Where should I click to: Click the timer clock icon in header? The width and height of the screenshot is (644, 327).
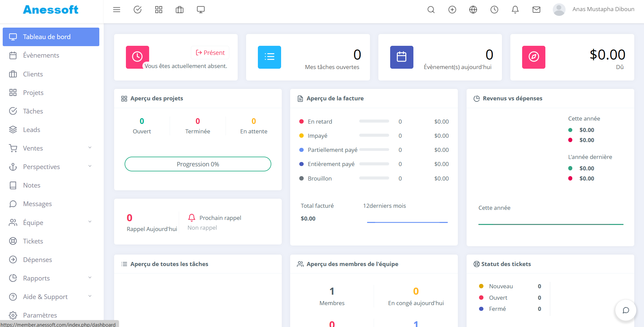click(x=494, y=10)
